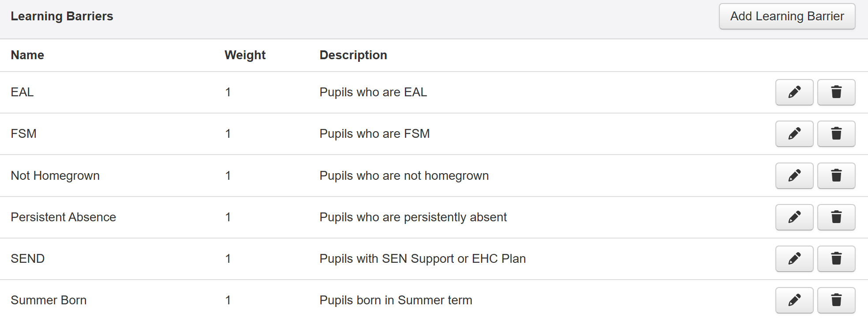Delete the SEND learning barrier
The height and width of the screenshot is (318, 868).
(836, 259)
